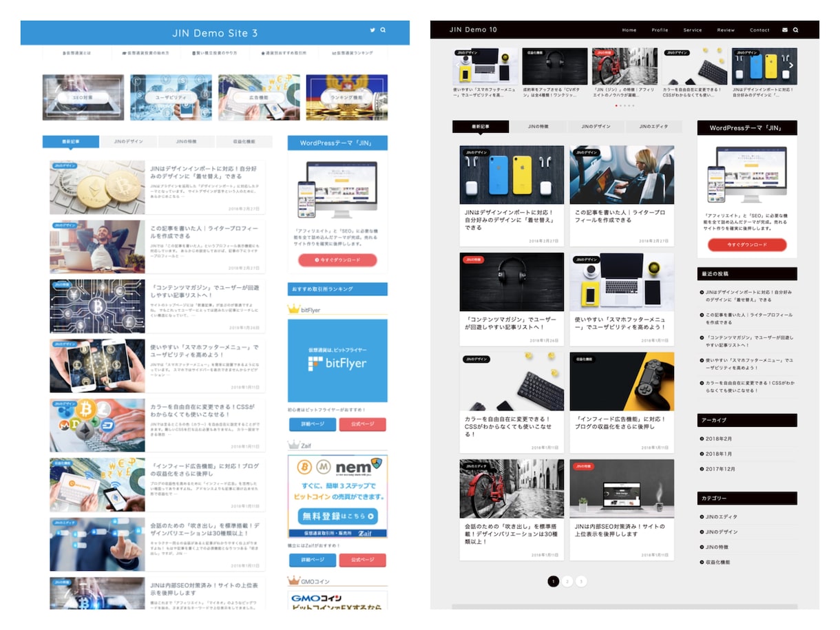Open 2017年12月 archive link
This screenshot has height=630, width=840.
tap(720, 469)
